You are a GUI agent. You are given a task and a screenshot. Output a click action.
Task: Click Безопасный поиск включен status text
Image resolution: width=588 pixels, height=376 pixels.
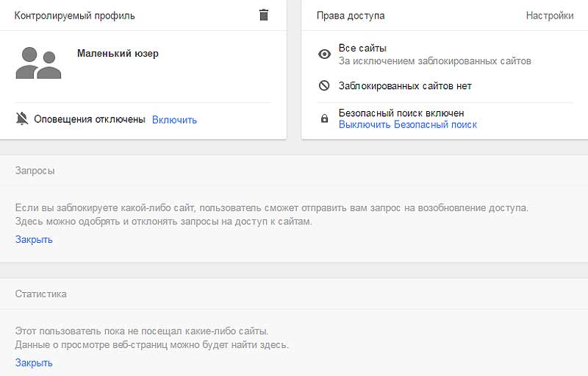(401, 113)
